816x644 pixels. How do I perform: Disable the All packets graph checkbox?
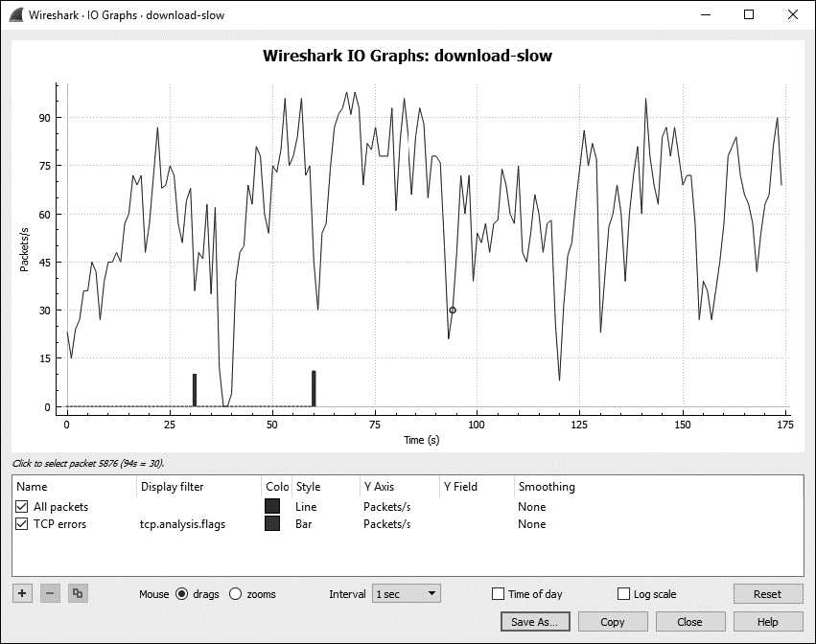[x=21, y=506]
